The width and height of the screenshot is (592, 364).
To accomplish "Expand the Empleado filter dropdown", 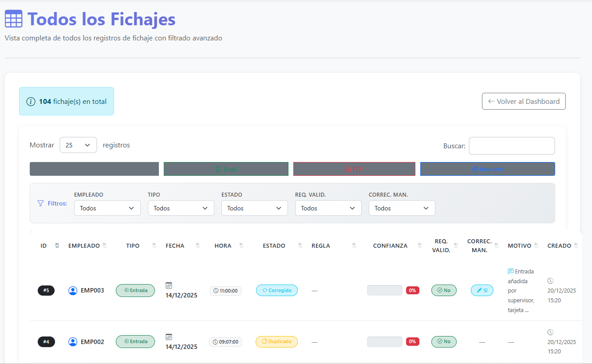I will [107, 208].
